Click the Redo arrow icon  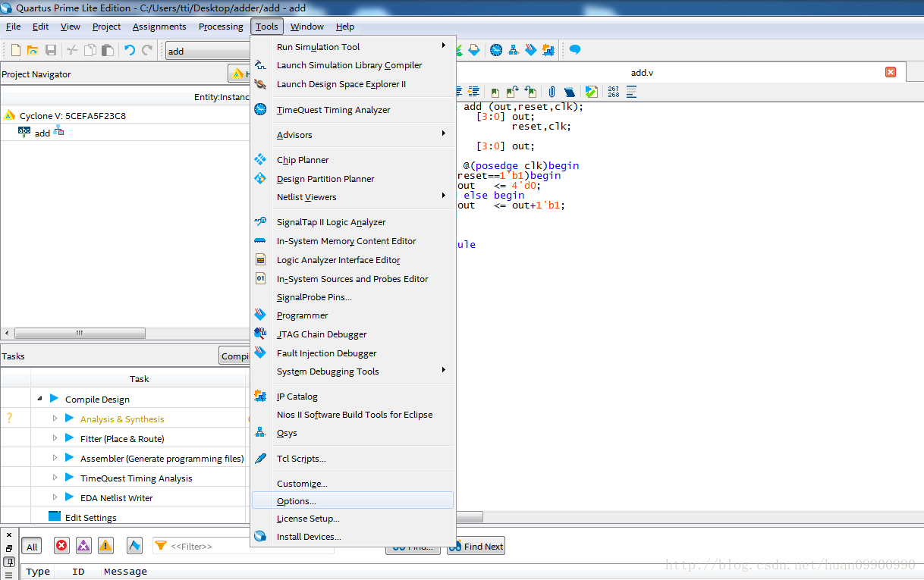[147, 50]
